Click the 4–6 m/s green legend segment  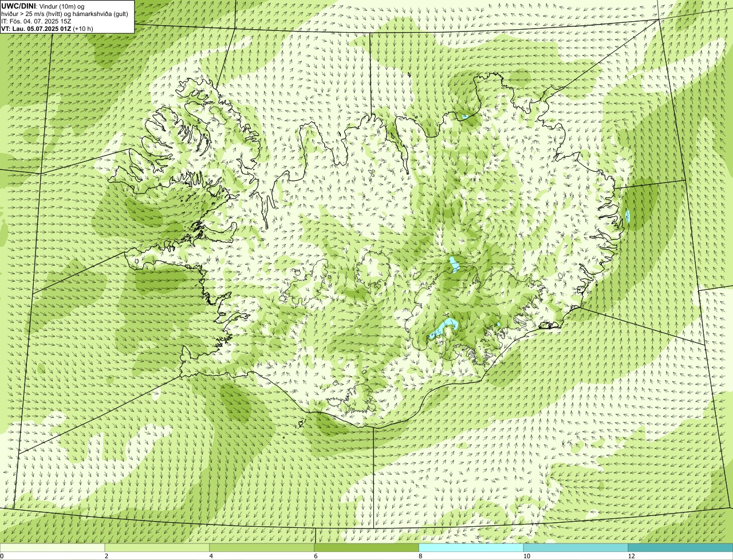262,547
